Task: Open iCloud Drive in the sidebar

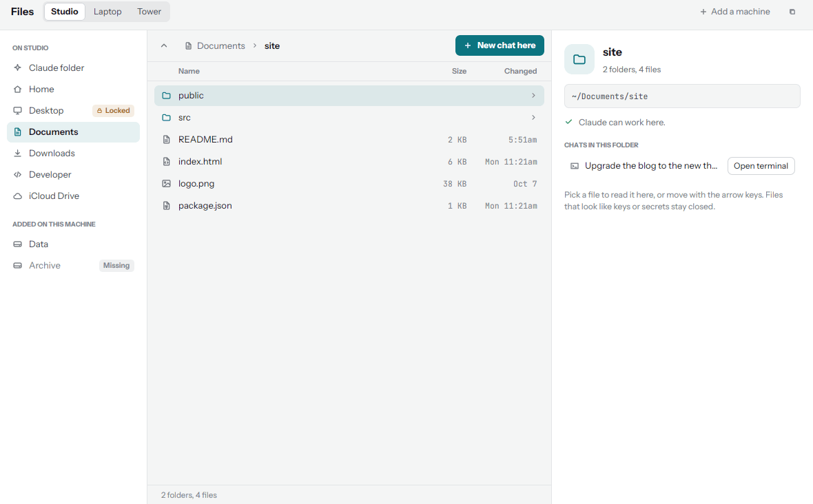Action: coord(73,196)
